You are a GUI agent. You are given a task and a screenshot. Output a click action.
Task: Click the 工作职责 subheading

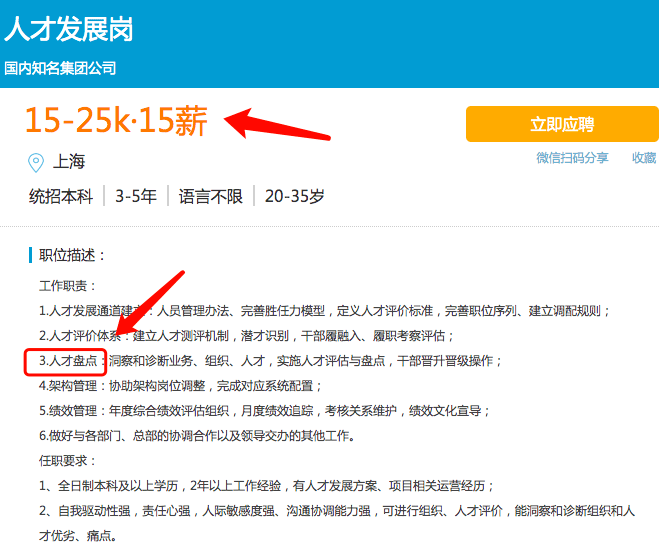pos(67,286)
